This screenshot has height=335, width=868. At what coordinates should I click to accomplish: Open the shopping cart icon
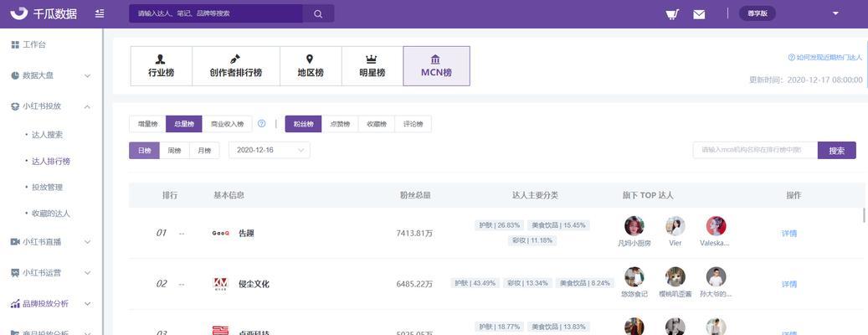point(672,14)
